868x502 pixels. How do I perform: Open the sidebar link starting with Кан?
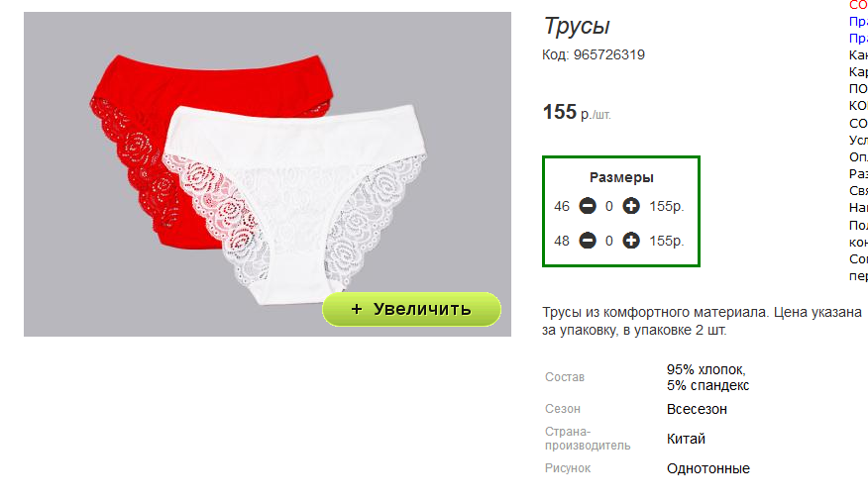point(859,54)
